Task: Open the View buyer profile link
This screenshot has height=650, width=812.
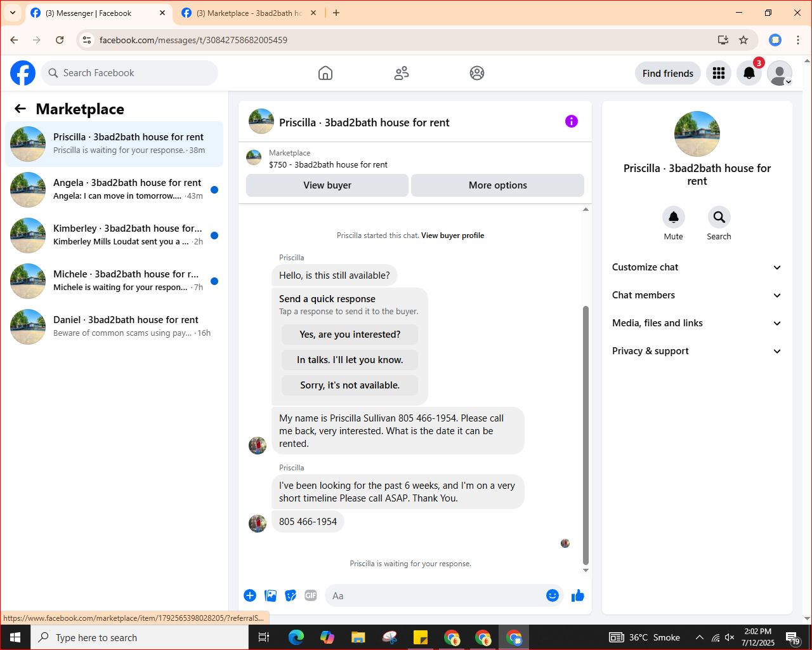Action: click(x=452, y=235)
